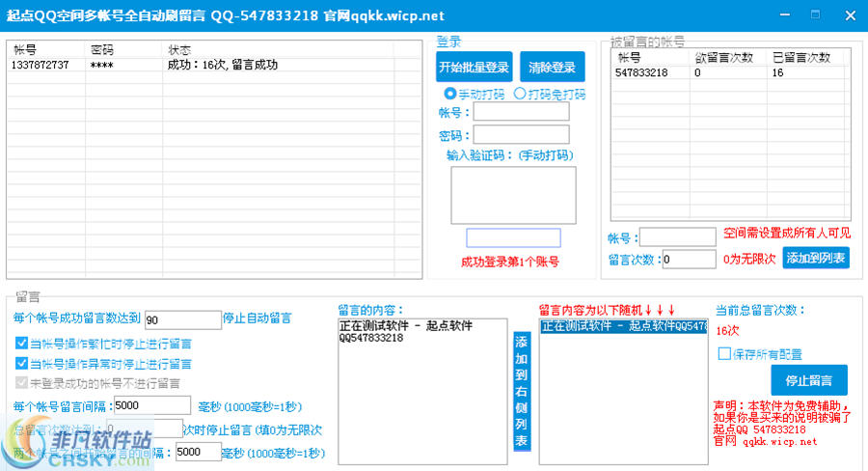
Task: Focus the login 帐号 input field
Action: 521,111
